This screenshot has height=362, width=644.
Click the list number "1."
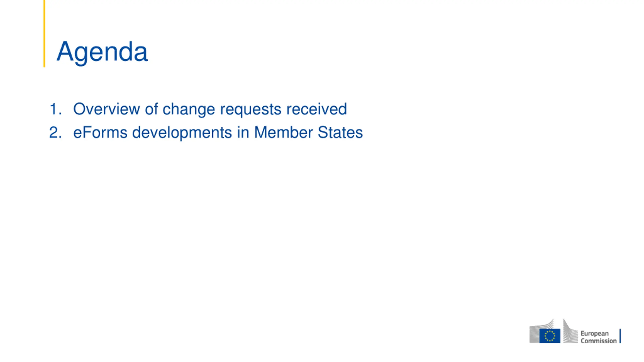[55, 109]
